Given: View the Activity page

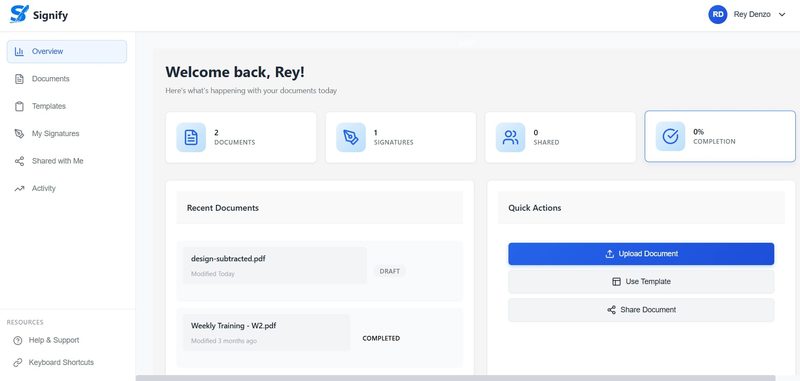Looking at the screenshot, I should pos(67,189).
